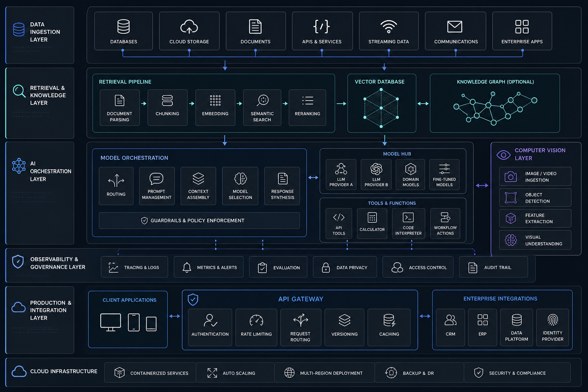Click the Computer Vision Layer eye icon

pos(503,155)
